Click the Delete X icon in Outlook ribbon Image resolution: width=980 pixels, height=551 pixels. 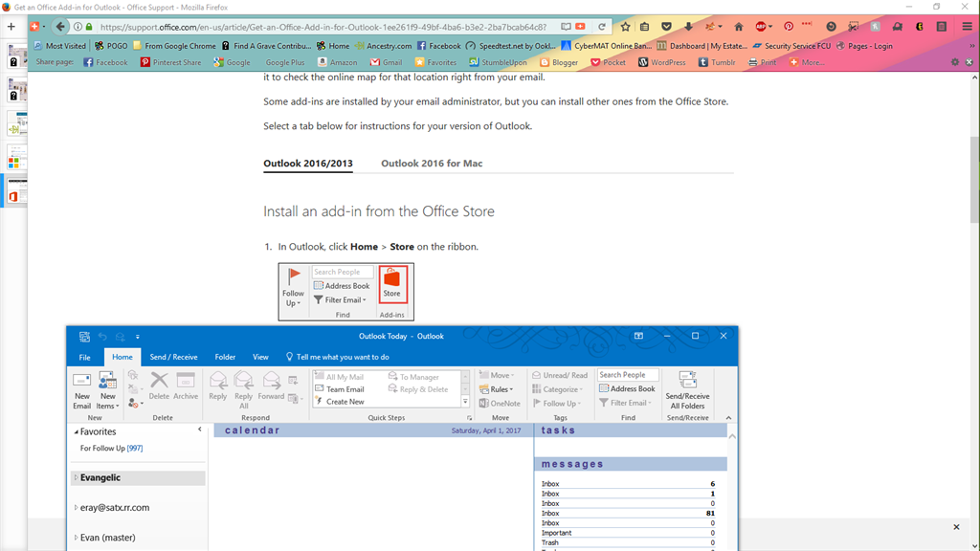click(x=159, y=386)
